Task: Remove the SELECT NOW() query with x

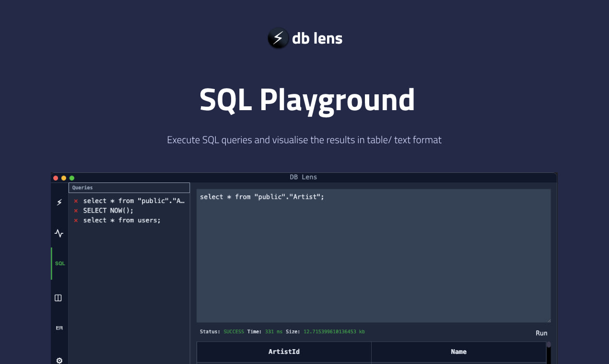Action: click(x=76, y=211)
